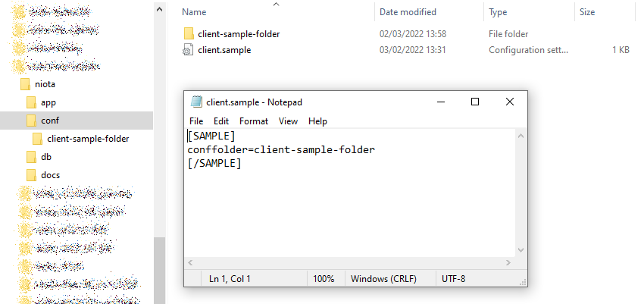Open Notepad's View menu

(288, 121)
